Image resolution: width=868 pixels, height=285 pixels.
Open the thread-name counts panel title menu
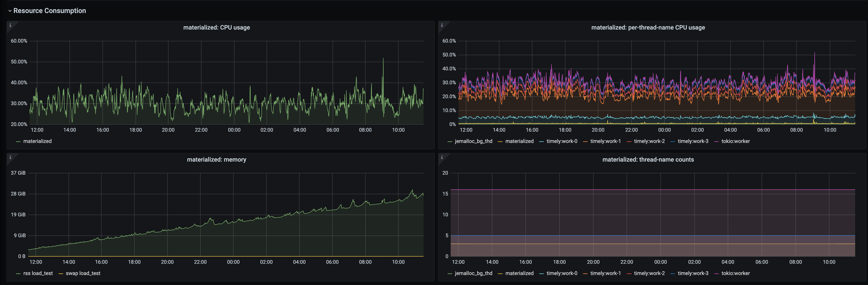pos(648,159)
